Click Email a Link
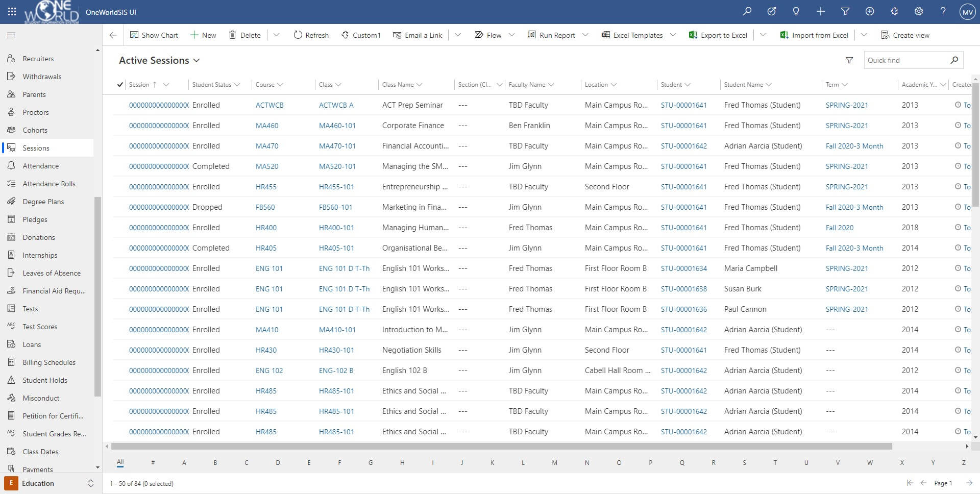Viewport: 980px width, 494px height. pos(418,35)
